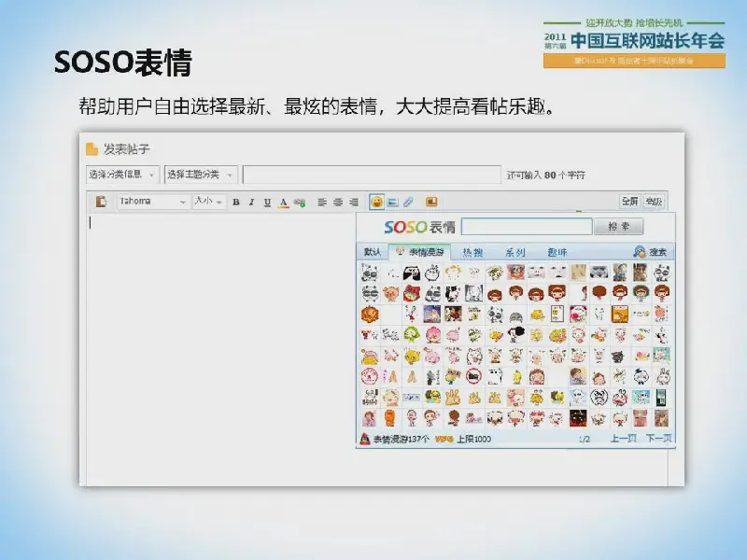Screen dimensions: 747x560
Task: Toggle underline formatting
Action: tap(267, 202)
